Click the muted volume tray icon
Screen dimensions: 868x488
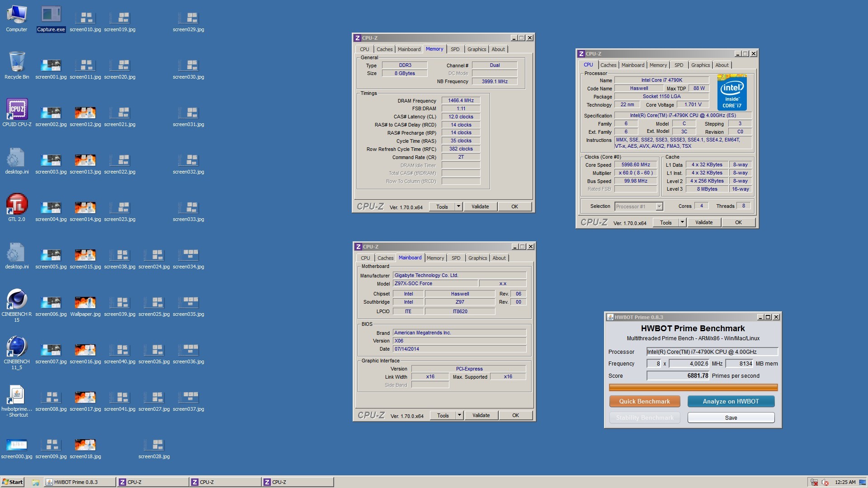pyautogui.click(x=825, y=482)
